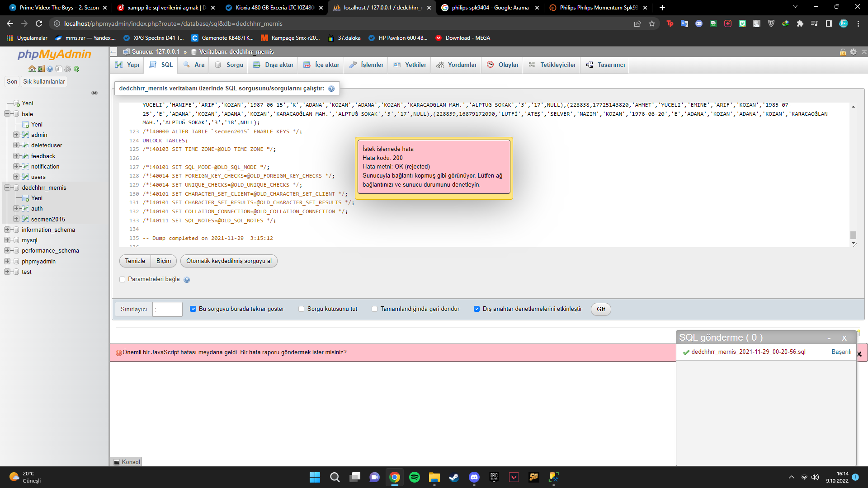The width and height of the screenshot is (868, 488).
Task: Open SQL query help question icon
Action: pyautogui.click(x=331, y=89)
